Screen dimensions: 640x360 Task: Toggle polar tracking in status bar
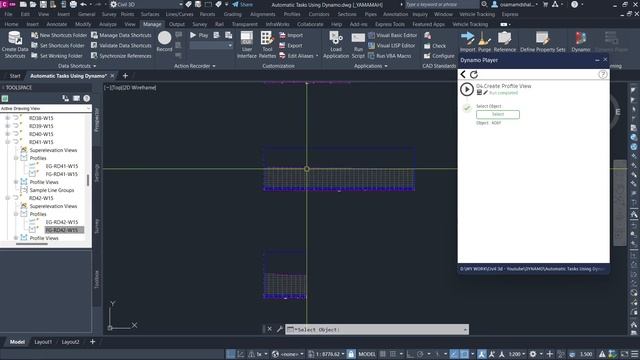[x=420, y=354]
